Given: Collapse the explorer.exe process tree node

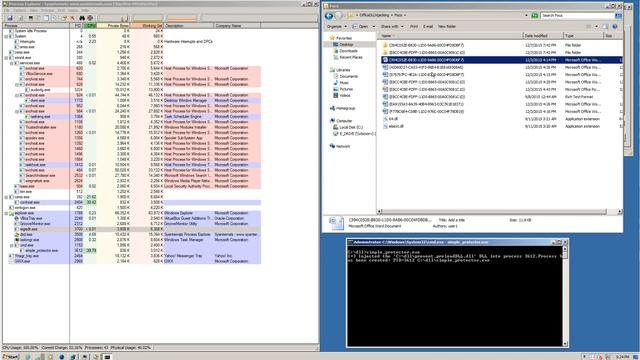Looking at the screenshot, I should (x=6, y=213).
